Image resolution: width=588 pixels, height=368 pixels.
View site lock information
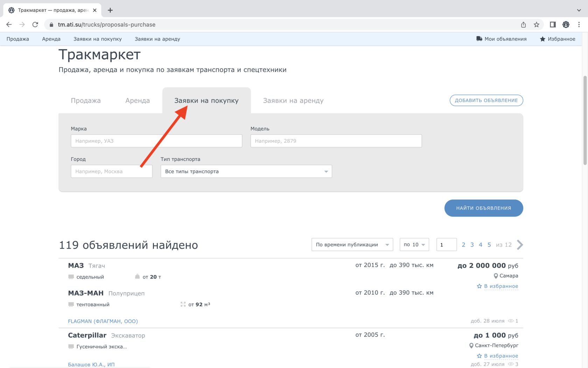click(x=51, y=25)
